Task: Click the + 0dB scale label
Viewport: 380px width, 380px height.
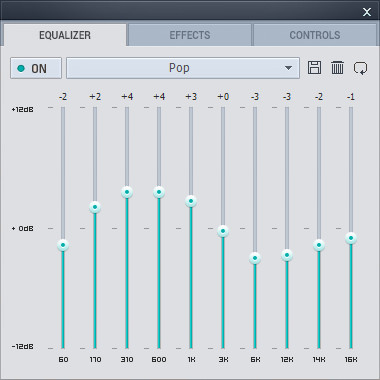Action: tap(23, 229)
